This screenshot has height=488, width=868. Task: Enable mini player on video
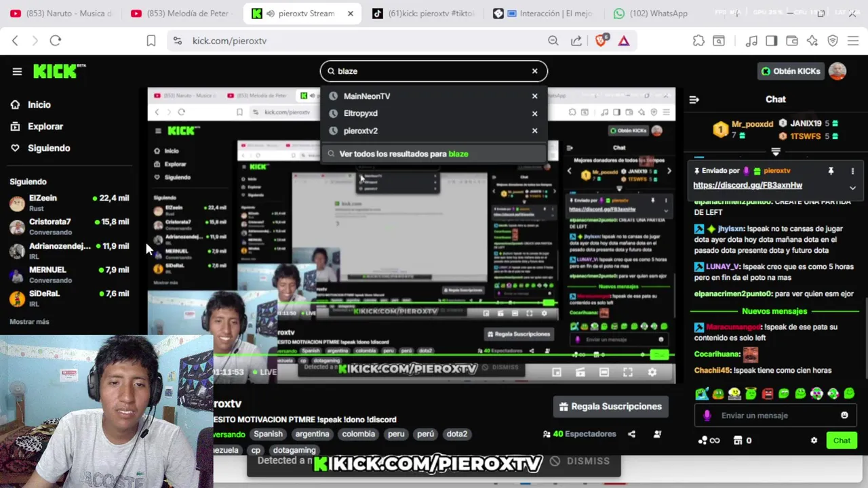pos(557,372)
